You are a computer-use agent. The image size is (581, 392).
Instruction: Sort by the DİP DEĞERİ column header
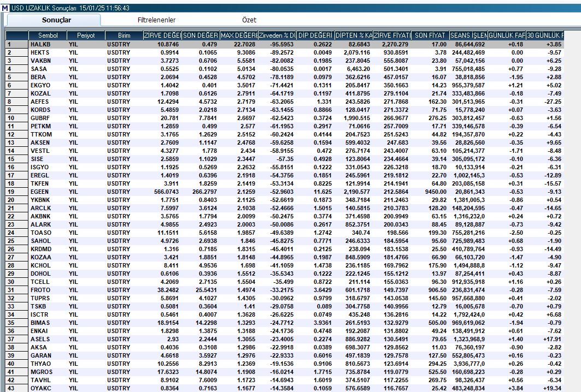[315, 35]
